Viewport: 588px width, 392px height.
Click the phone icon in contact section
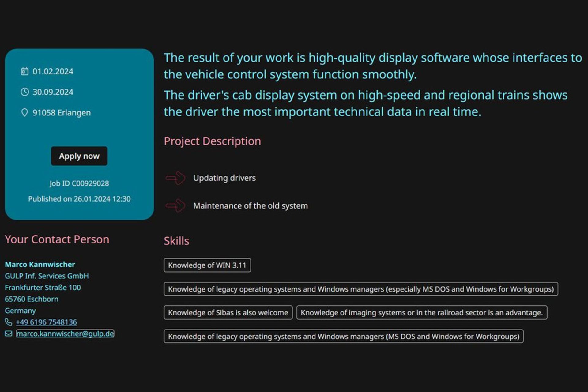coord(9,322)
